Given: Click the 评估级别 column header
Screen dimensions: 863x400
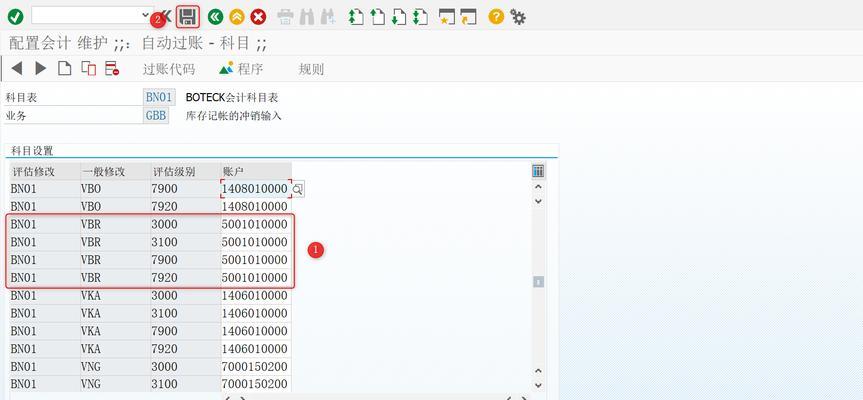Looking at the screenshot, I should [x=185, y=171].
